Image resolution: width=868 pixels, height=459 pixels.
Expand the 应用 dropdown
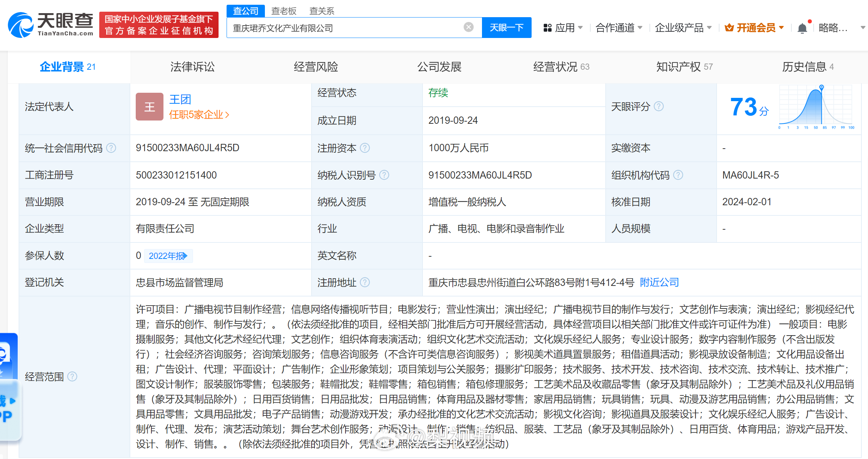tap(580, 28)
